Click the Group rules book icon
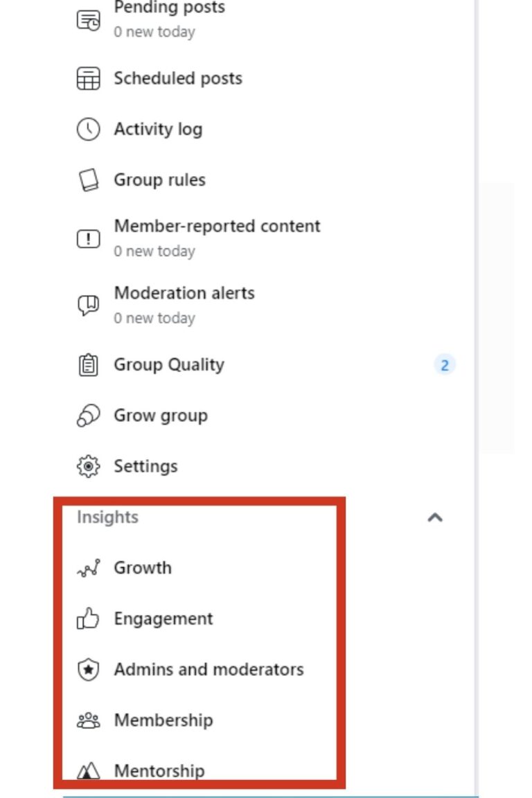Viewport: 532px width, 798px height. 88,180
